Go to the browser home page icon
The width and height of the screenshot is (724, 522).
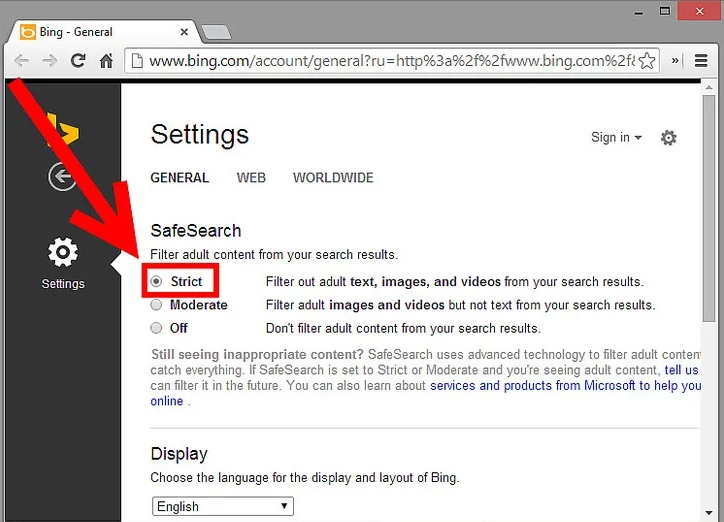click(x=106, y=60)
